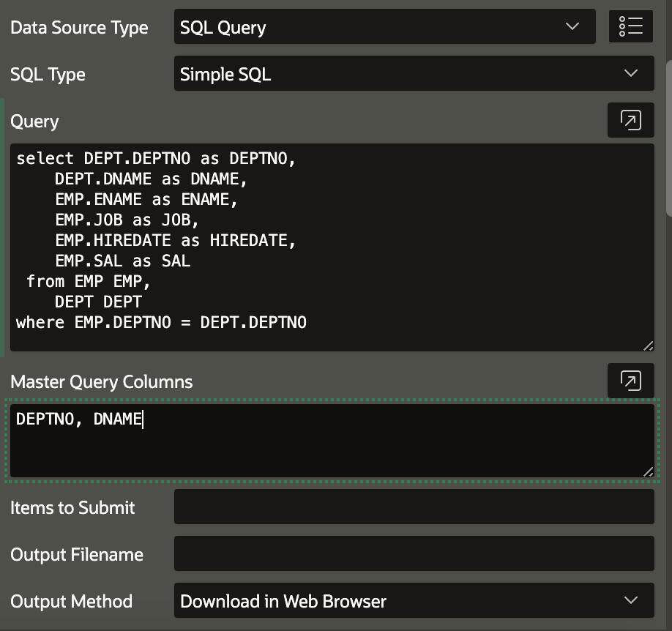Click the Simple SQL value text
The width and height of the screenshot is (672, 631).
(225, 75)
